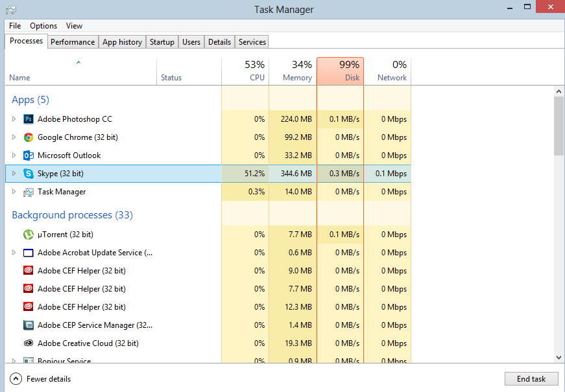Screen dimensions: 565x392
Task: Click the vertical scrollbar thumb
Action: 559,126
